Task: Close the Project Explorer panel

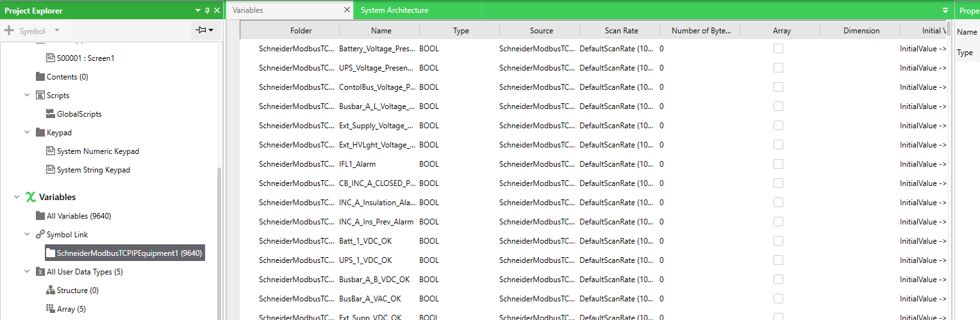Action: pos(217,10)
